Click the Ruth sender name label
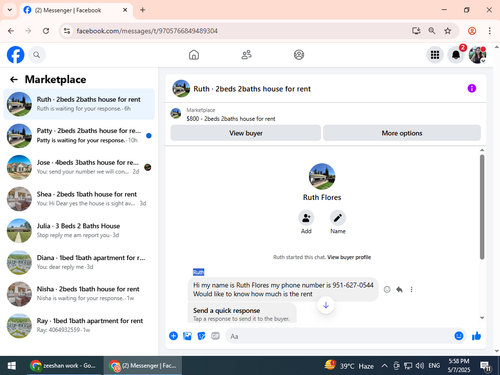The image size is (500, 375). (x=198, y=272)
